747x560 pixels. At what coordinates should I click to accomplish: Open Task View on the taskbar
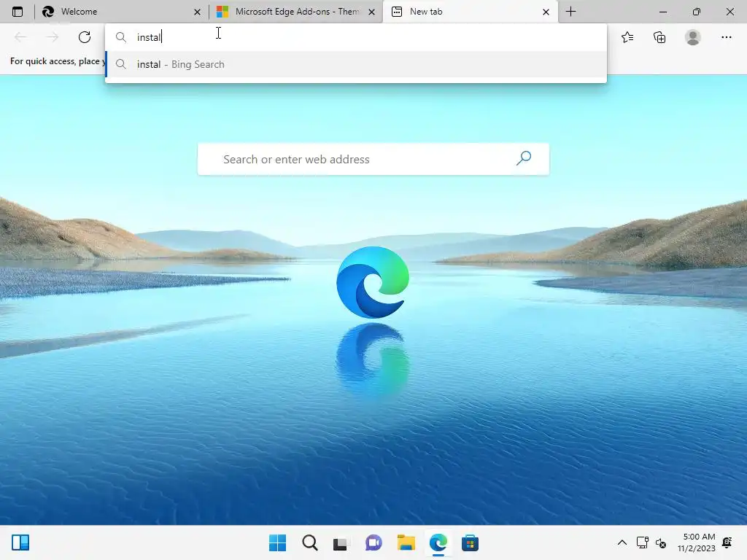pos(340,543)
